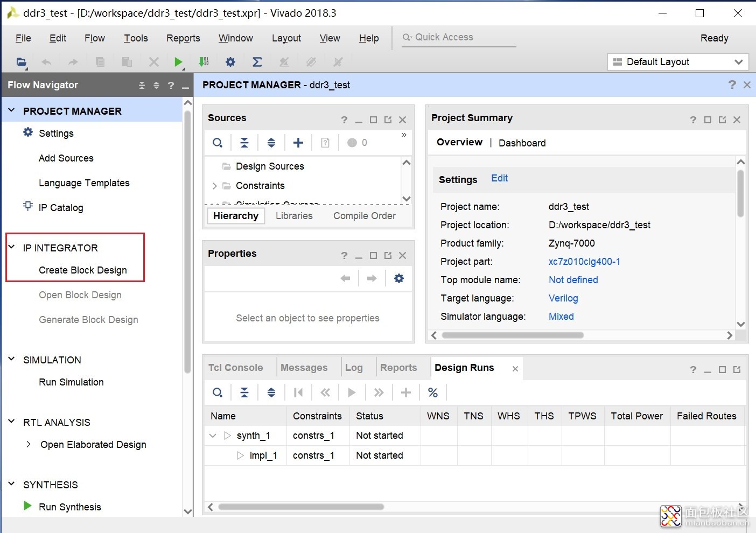Viewport: 756px width, 533px height.
Task: Open Flow Navigator help question mark
Action: pos(171,85)
